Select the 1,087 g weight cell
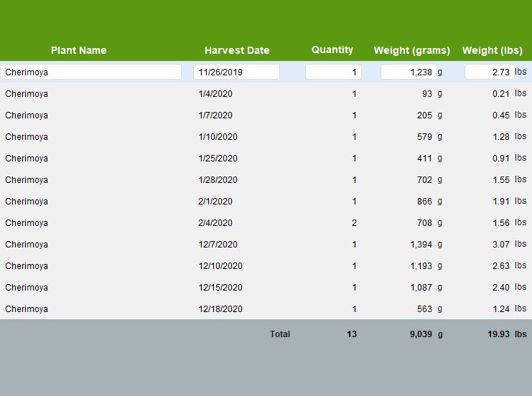The image size is (532, 396). 421,288
